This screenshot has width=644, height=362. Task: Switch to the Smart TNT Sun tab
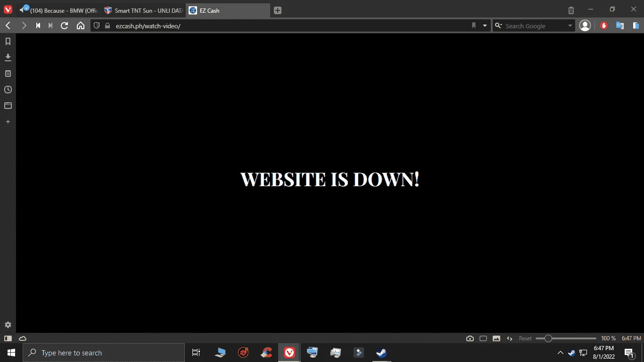tap(143, 10)
